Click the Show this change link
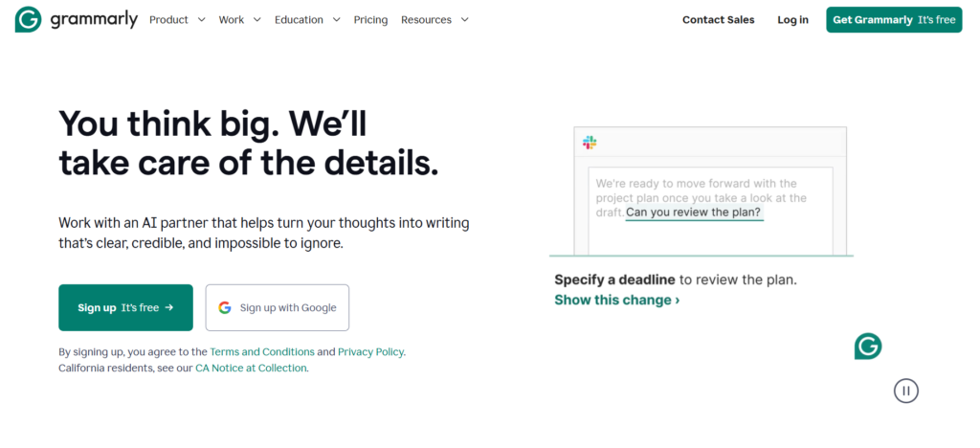The image size is (980, 448). [617, 300]
